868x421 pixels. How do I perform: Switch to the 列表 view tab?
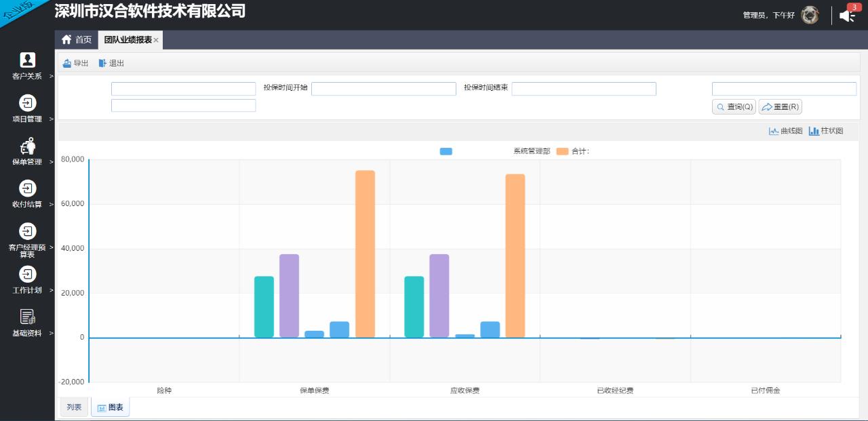coord(74,407)
